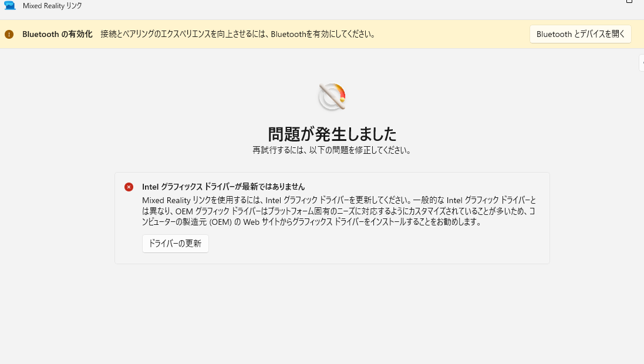The image size is (644, 364).
Task: Open the collapsed side panel tab at right edge
Action: pyautogui.click(x=641, y=63)
